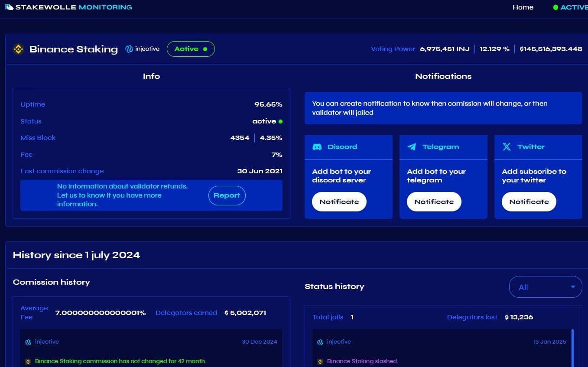
Task: Click Binance icon beside slashed message
Action: coord(320,361)
